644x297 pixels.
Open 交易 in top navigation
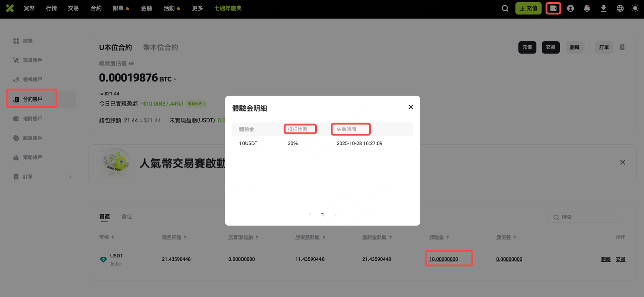pyautogui.click(x=73, y=8)
